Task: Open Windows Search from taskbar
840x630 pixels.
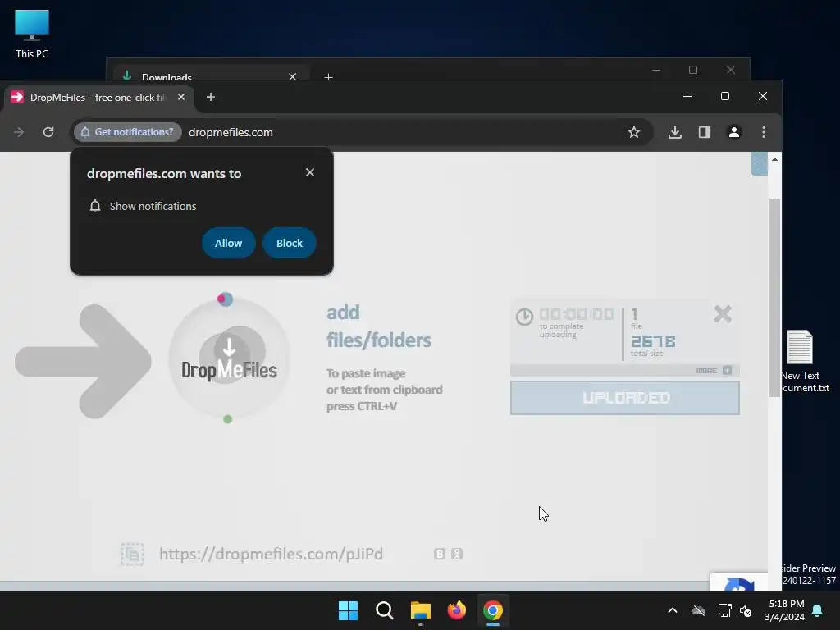Action: tap(384, 610)
